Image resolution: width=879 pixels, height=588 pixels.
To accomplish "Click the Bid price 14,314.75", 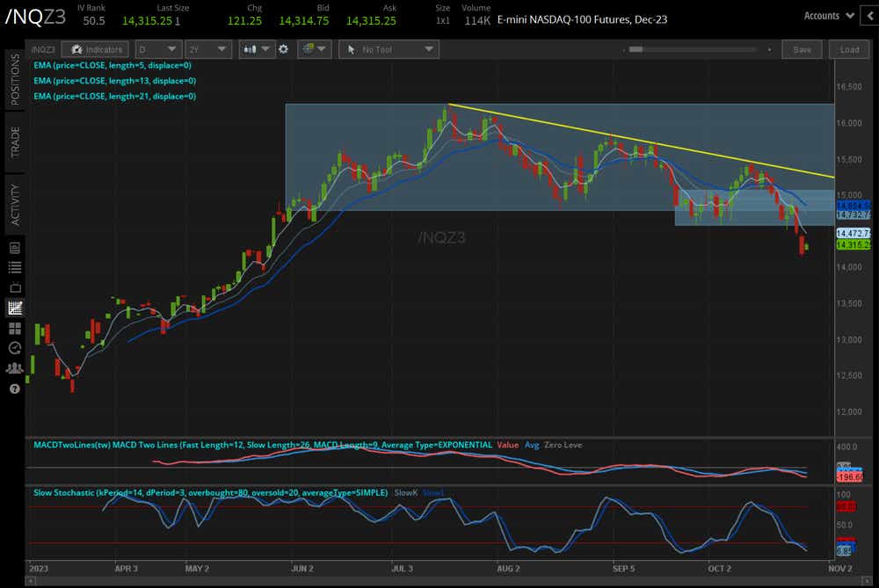I will click(304, 21).
